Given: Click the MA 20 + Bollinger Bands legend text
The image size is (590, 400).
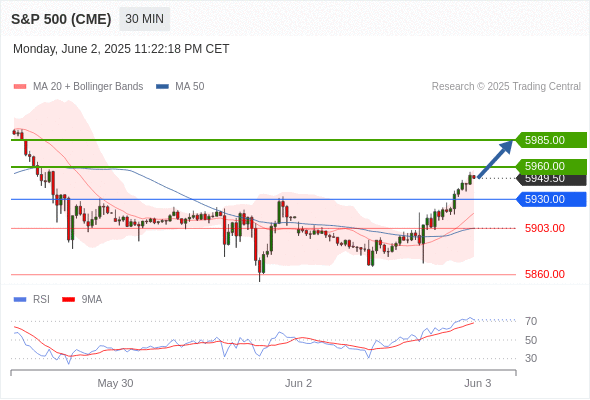Looking at the screenshot, I should click(88, 87).
